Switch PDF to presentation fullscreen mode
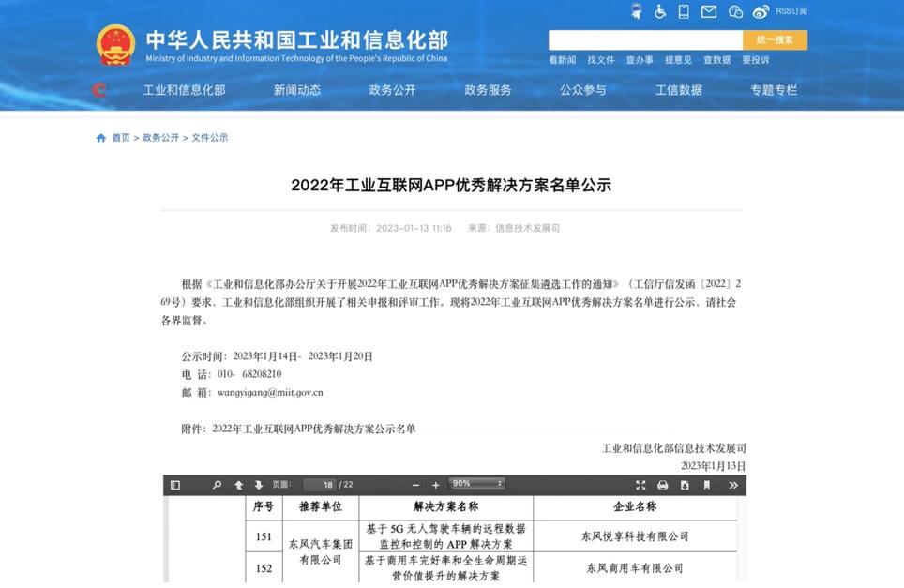 (x=640, y=485)
